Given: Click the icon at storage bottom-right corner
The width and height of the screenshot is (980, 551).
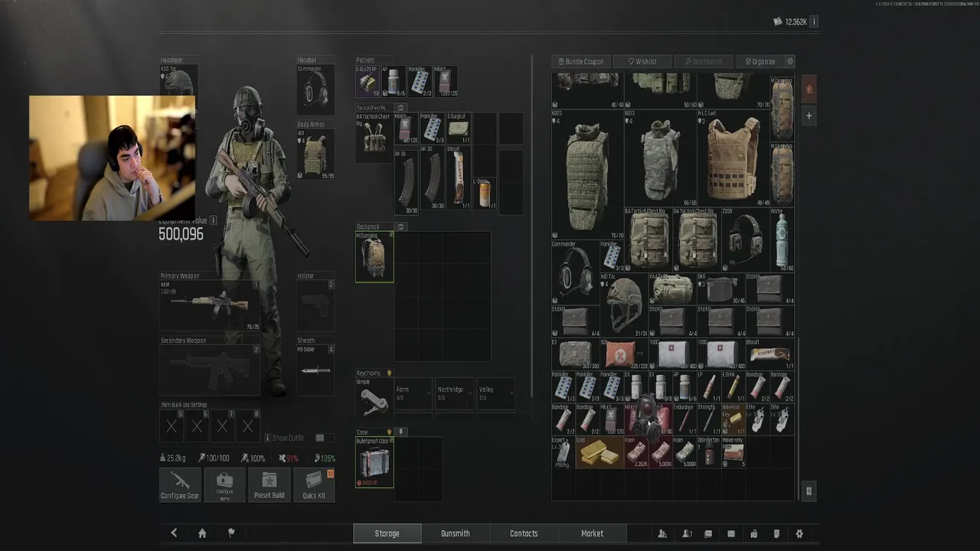Looking at the screenshot, I should coord(809,491).
